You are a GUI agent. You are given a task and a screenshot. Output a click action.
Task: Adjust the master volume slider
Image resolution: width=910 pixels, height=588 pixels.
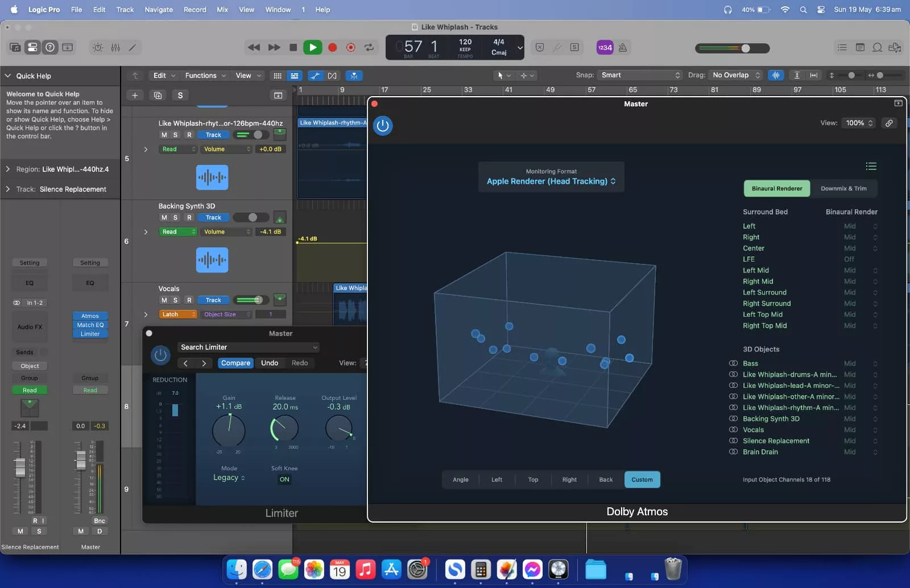[x=745, y=48]
